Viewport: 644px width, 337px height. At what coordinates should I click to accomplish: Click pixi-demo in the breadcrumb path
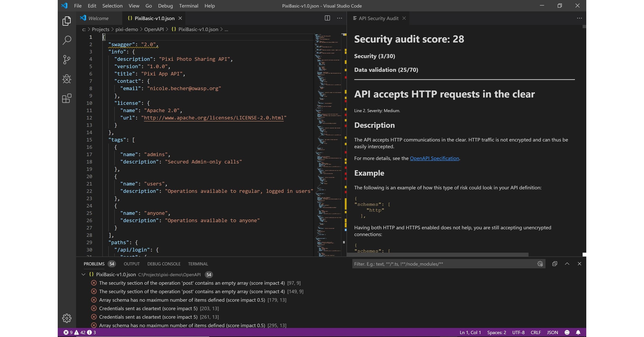(126, 29)
